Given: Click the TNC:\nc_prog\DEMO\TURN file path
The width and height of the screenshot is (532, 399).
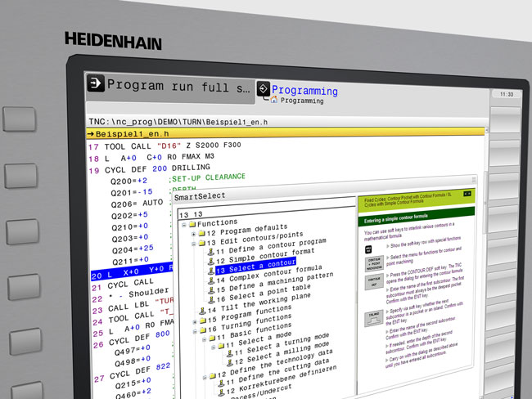Looking at the screenshot, I should [178, 122].
